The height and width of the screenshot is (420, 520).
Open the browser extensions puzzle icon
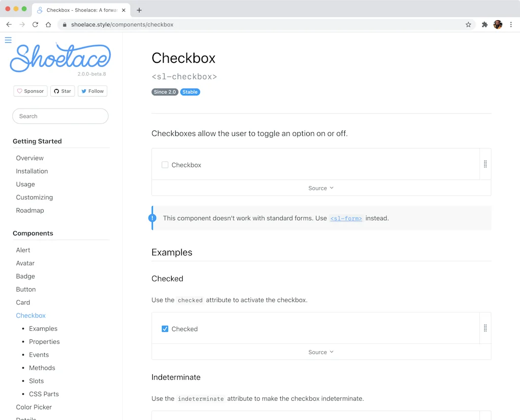pos(484,24)
